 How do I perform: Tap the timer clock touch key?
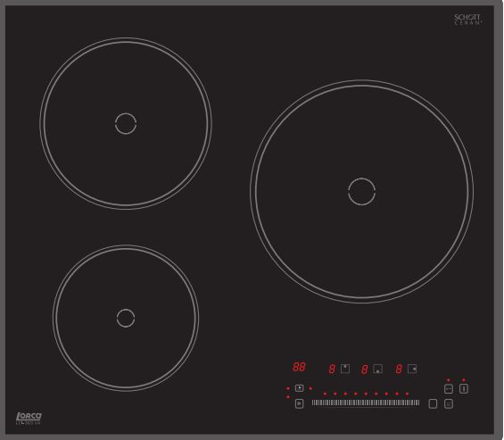299,388
